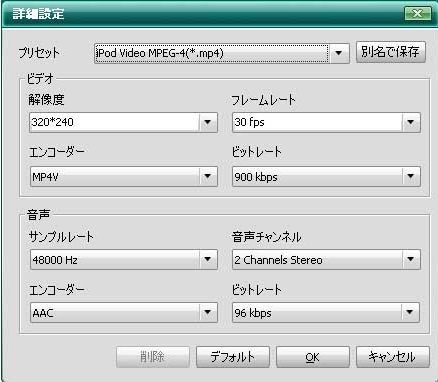
Task: Click the greyed 削除 button
Action: tap(153, 357)
